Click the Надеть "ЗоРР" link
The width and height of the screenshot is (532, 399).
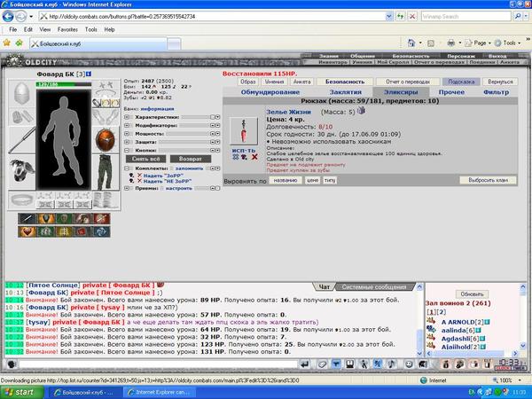(163, 176)
